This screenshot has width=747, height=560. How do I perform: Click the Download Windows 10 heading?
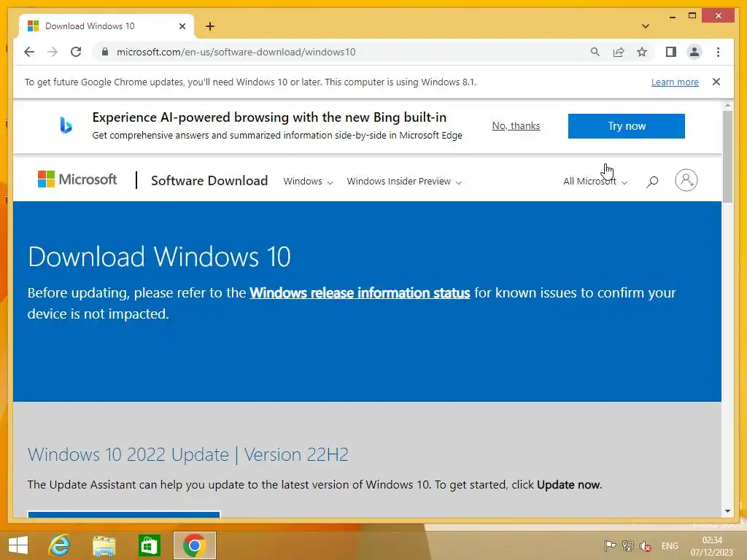pos(159,257)
